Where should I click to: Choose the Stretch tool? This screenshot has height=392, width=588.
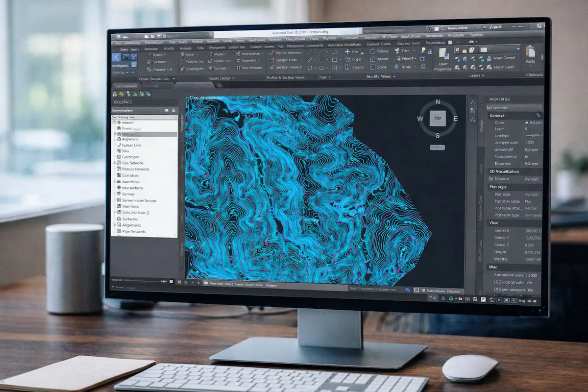click(355, 67)
